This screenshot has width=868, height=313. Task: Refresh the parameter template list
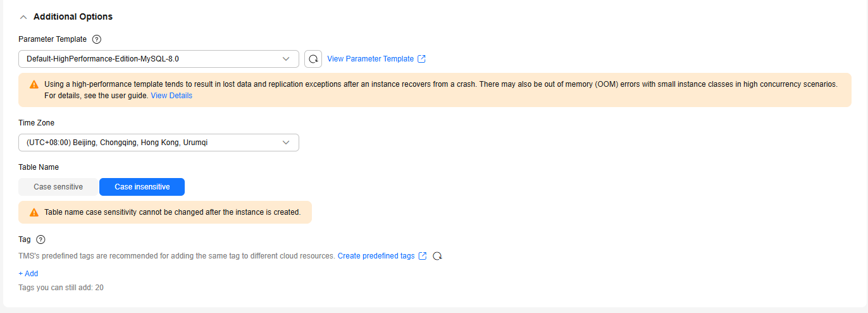[x=313, y=59]
